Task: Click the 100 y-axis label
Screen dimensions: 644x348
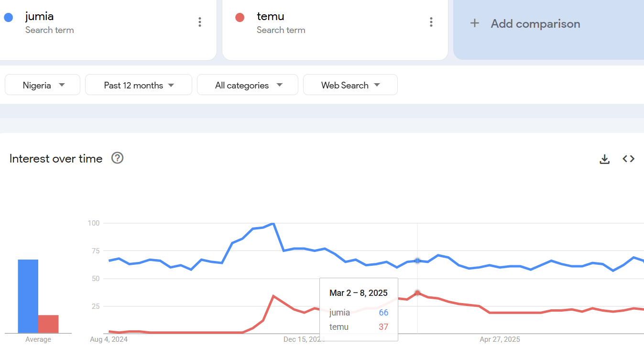Action: (x=93, y=223)
